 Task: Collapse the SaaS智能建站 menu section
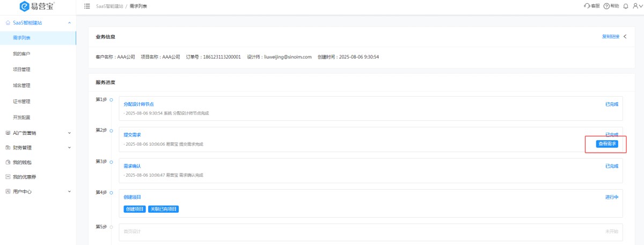click(69, 23)
